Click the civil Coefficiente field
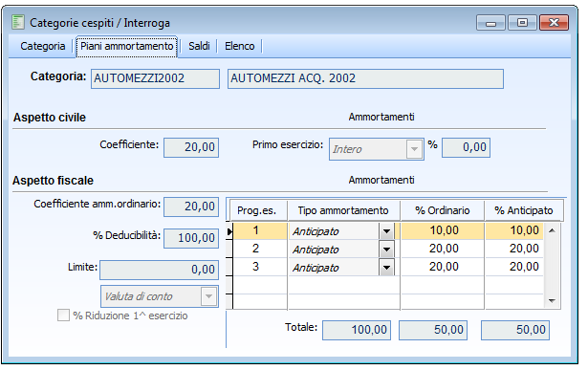 tap(191, 147)
